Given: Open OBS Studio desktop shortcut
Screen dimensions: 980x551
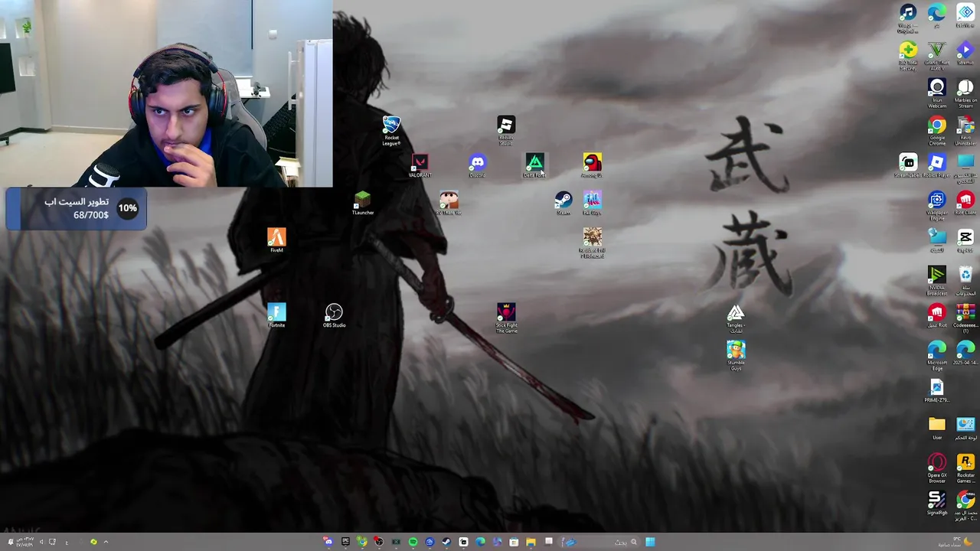Looking at the screenshot, I should pos(334,315).
